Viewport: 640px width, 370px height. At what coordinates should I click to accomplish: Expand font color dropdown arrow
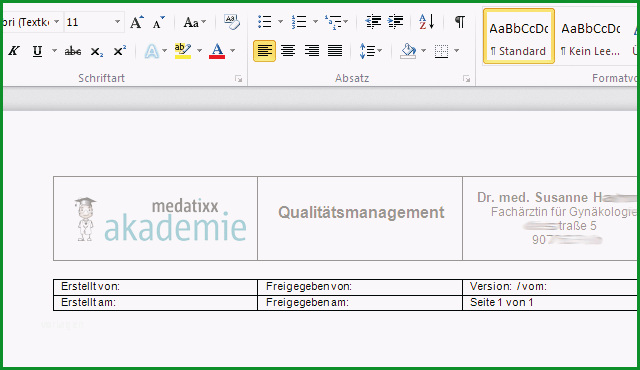233,51
